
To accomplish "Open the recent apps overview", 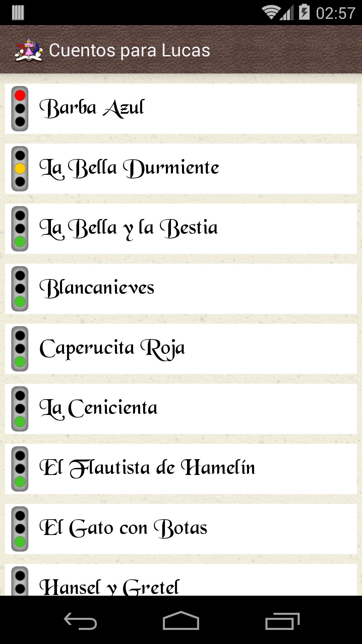I will coord(282,621).
